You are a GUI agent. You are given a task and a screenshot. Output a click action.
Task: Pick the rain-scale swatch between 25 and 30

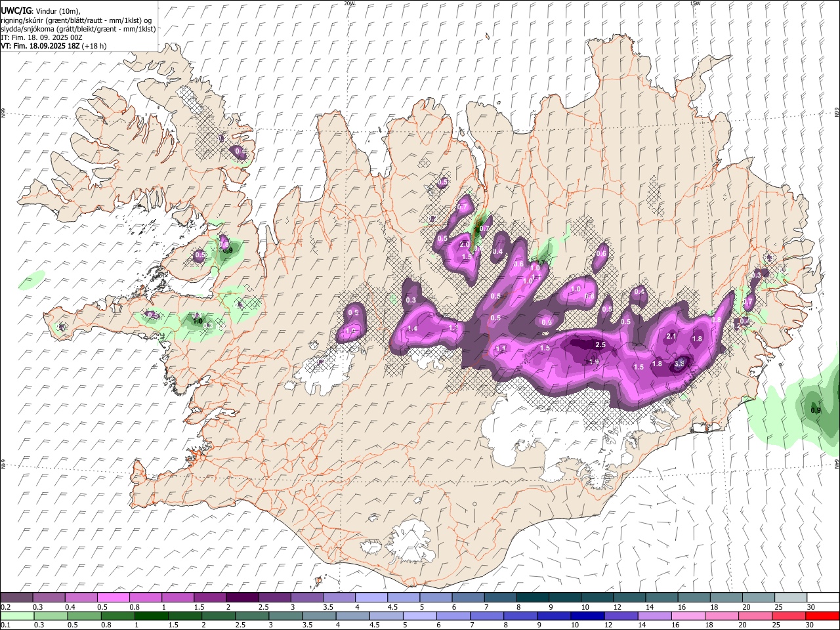788,616
